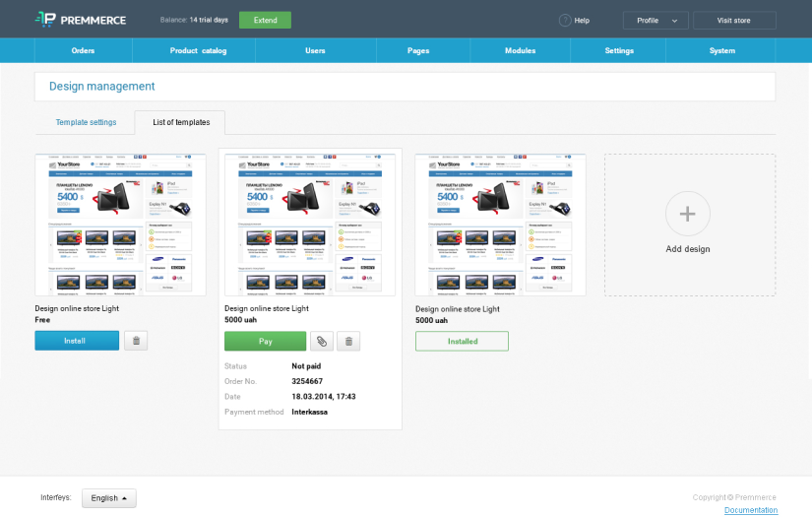Viewport: 812px width, 517px height.
Task: Click the green Pay button
Action: pos(265,342)
